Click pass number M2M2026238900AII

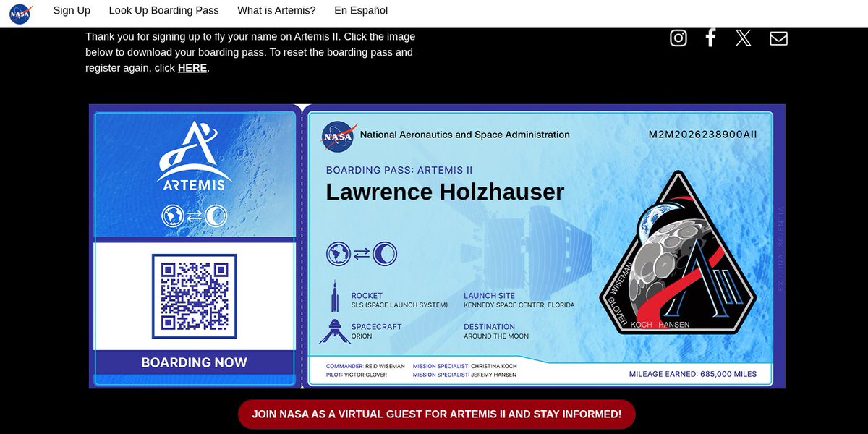point(702,135)
